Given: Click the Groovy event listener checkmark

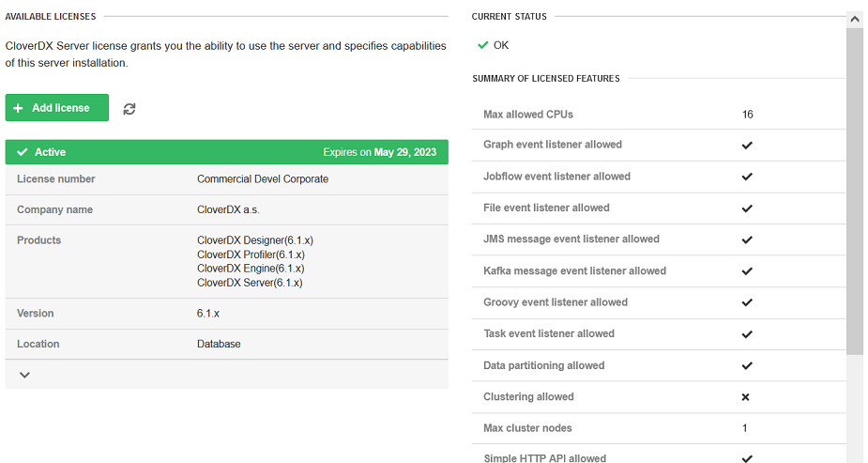Looking at the screenshot, I should 747,302.
